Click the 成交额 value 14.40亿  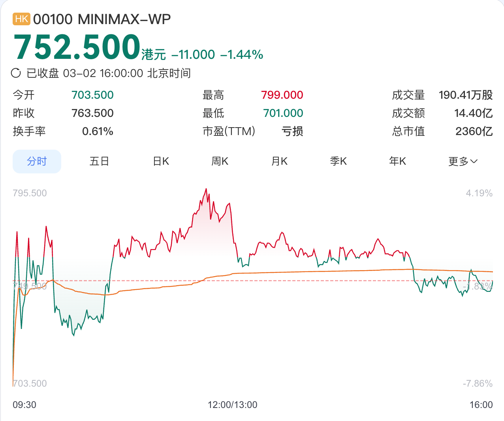[x=474, y=113]
